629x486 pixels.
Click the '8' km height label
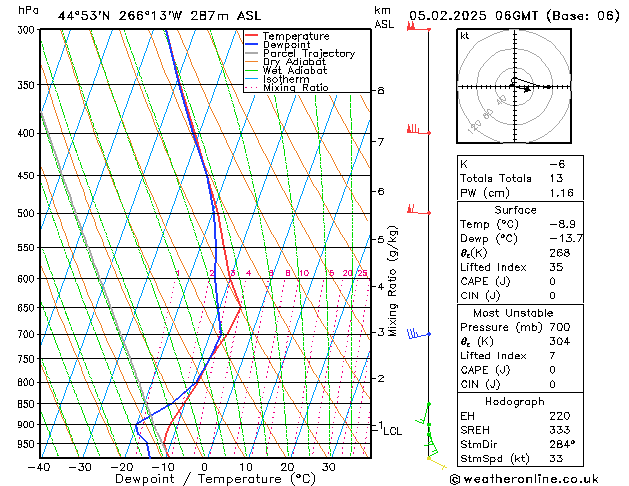pyautogui.click(x=381, y=91)
